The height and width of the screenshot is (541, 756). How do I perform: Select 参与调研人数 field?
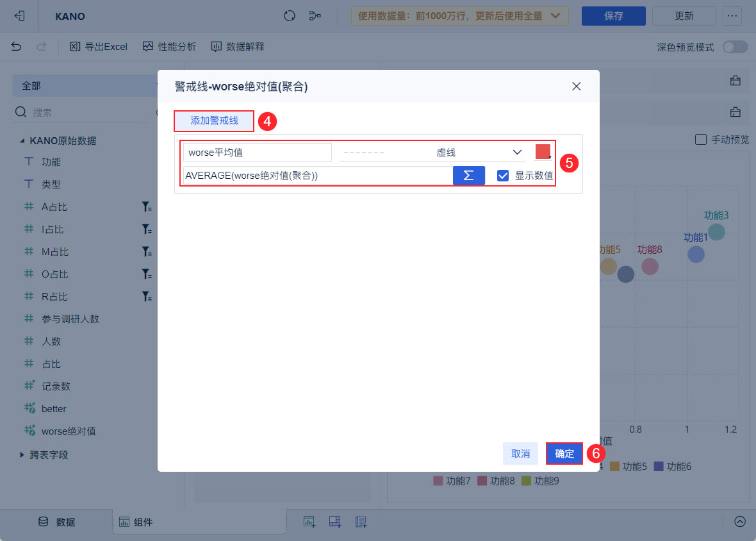pos(70,319)
